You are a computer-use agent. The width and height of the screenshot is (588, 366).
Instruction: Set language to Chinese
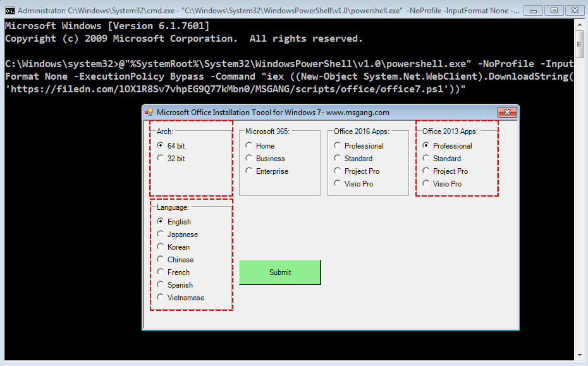[x=175, y=260]
